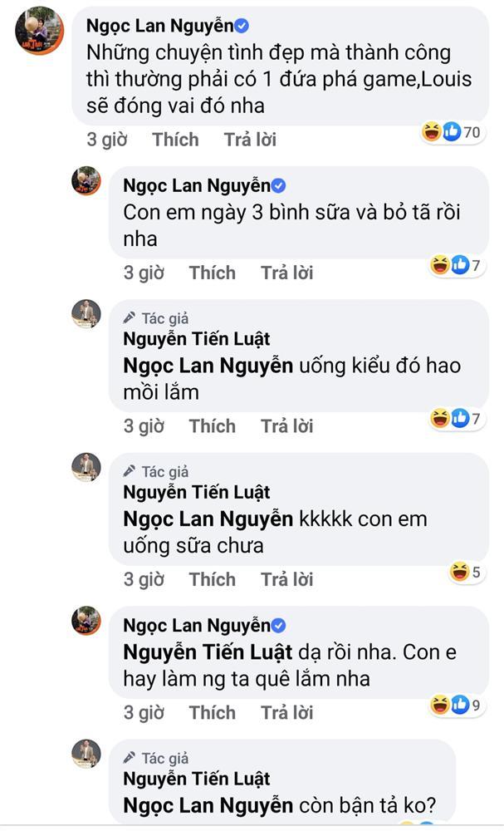Click Trả lời under the dạ rồi nha comment
Screen dimensions: 504x831
point(286,712)
